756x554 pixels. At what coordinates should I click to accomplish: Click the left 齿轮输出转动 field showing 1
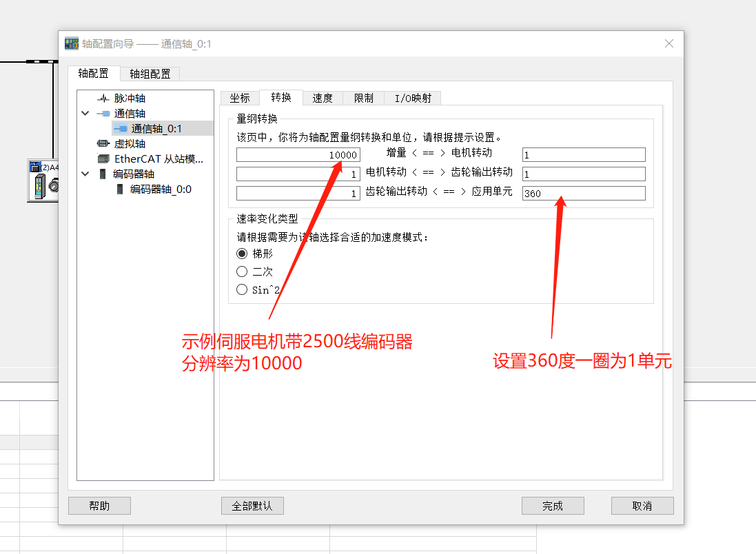(x=298, y=194)
